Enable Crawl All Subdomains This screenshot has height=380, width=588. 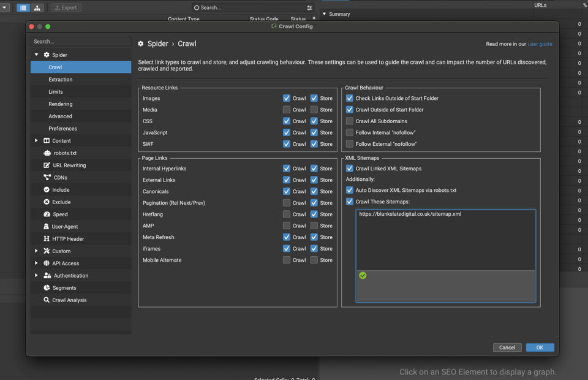point(350,121)
